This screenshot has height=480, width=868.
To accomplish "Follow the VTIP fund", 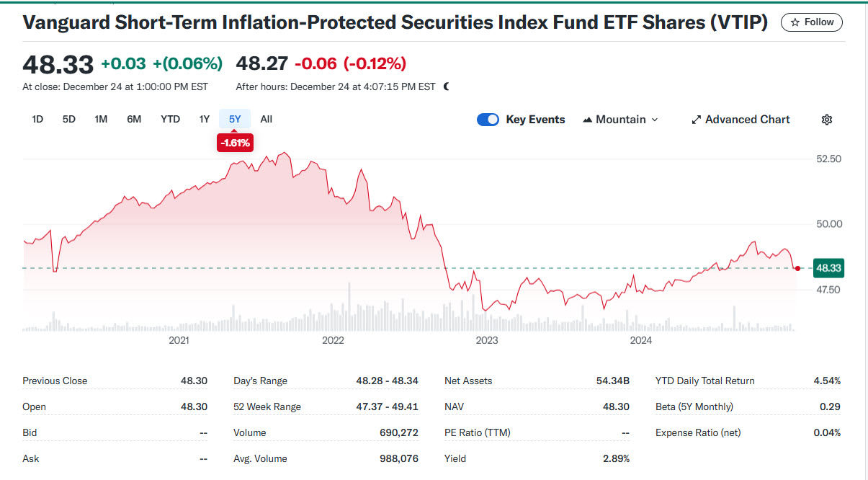I will tap(812, 22).
